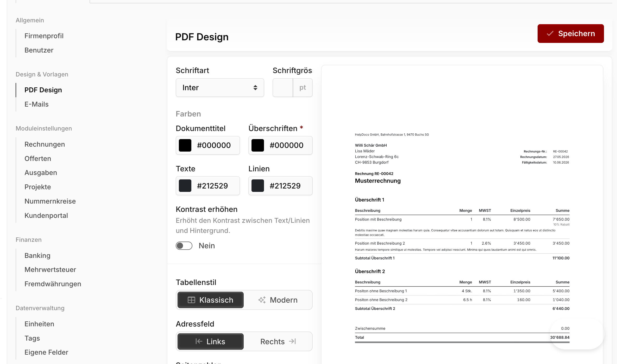This screenshot has height=364, width=617.
Task: Click 'Position mit Beschreibung 2' in preview
Action: [x=380, y=243]
